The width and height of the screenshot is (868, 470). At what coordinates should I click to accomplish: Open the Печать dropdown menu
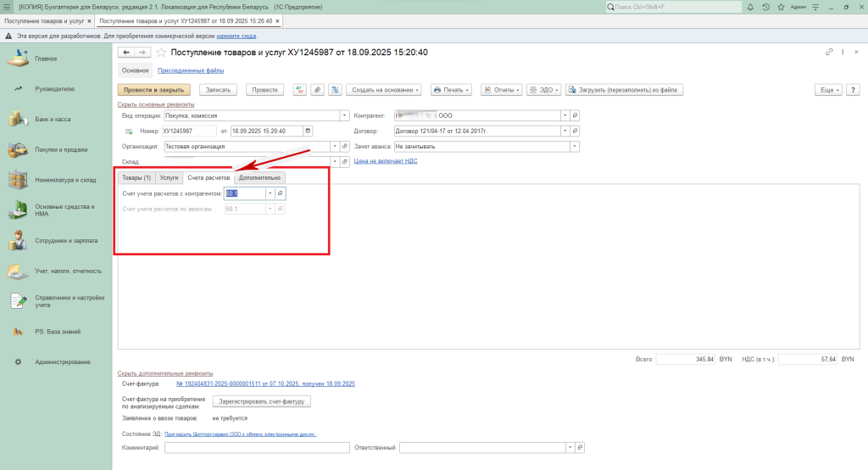coord(452,89)
